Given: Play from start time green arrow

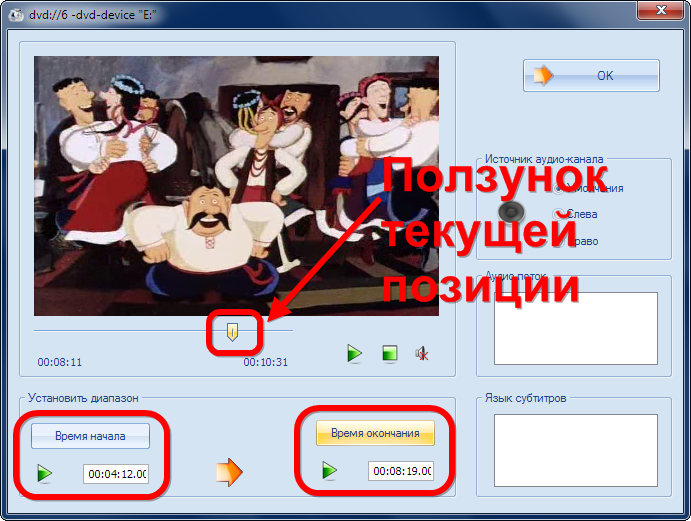Looking at the screenshot, I should point(45,473).
